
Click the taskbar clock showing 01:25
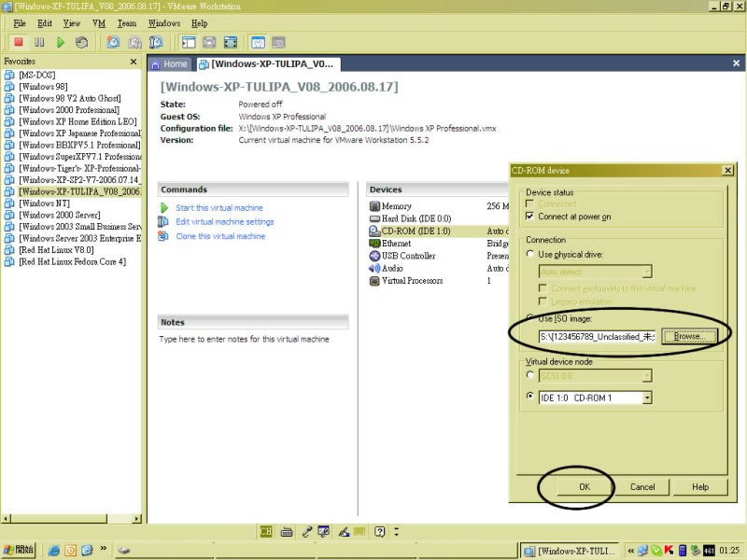[729, 551]
